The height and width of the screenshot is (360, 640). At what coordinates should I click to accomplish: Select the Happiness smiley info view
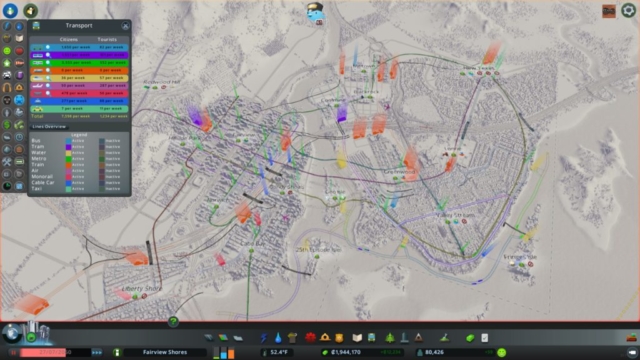[x=7, y=51]
